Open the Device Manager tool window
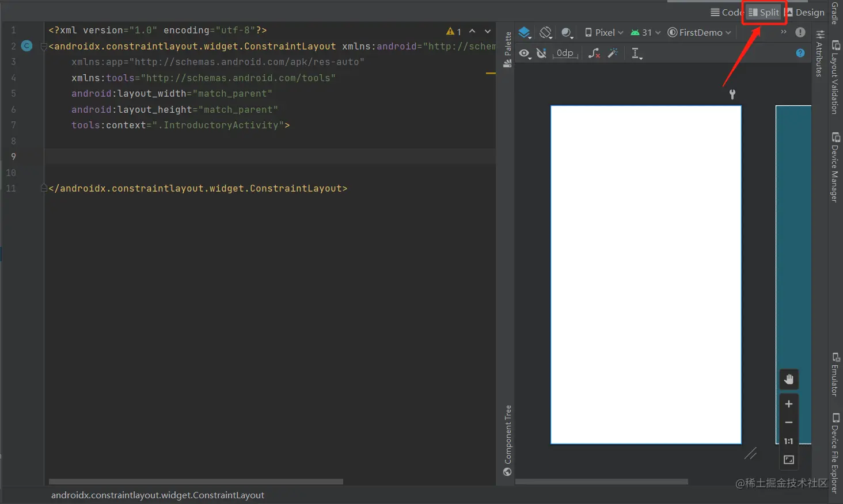The image size is (843, 504). pyautogui.click(x=835, y=167)
